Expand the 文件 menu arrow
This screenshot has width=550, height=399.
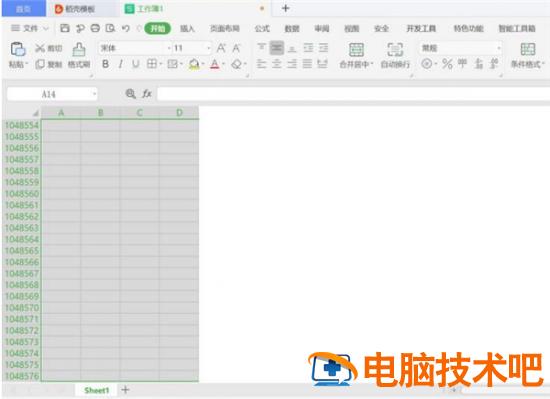pos(46,28)
